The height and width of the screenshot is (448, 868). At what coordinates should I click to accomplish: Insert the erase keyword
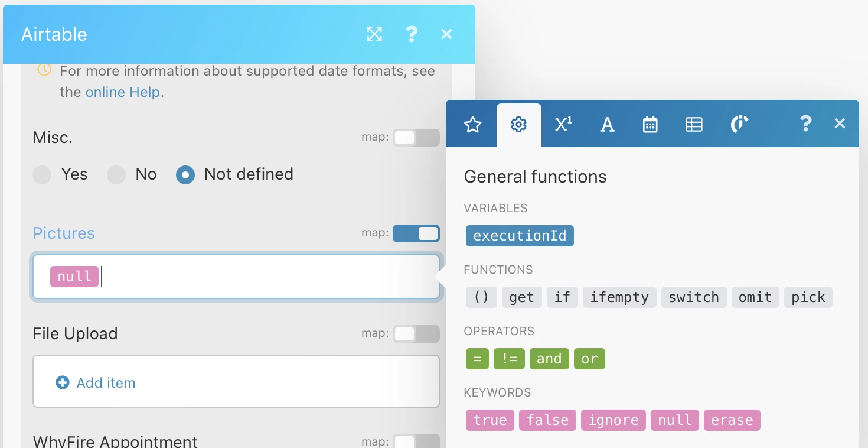coord(732,420)
